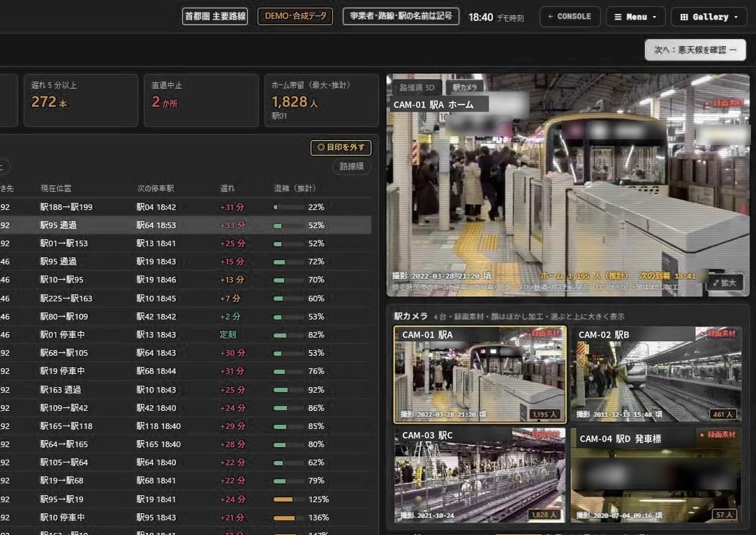Click the 混雑（推計） column header
The height and width of the screenshot is (535, 756).
click(x=295, y=188)
